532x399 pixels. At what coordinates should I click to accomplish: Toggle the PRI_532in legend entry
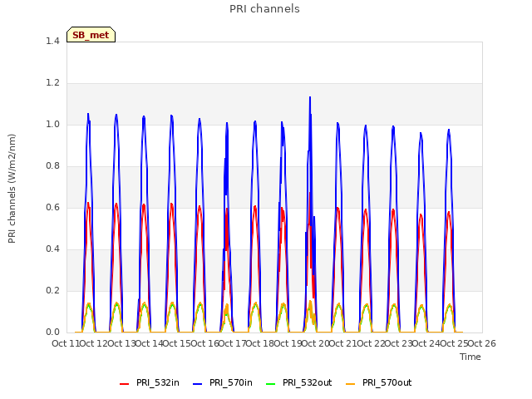pos(150,382)
